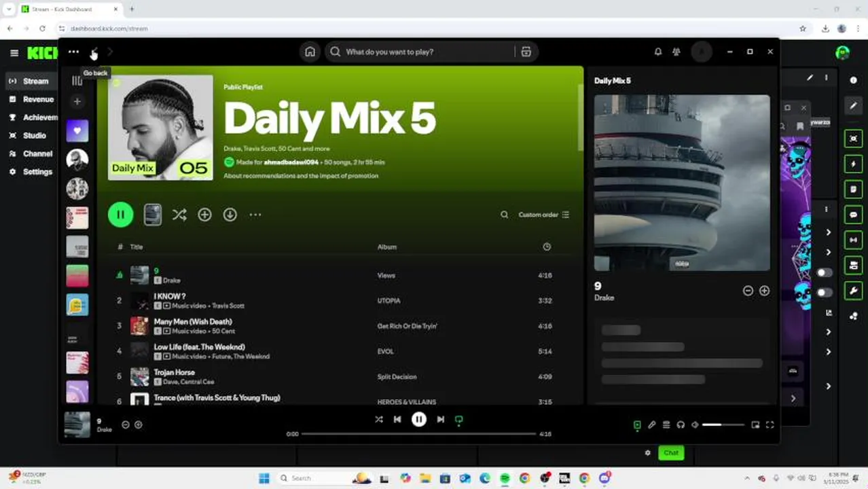The width and height of the screenshot is (868, 489).
Task: Click the album art in Now Playing panel
Action: [682, 183]
